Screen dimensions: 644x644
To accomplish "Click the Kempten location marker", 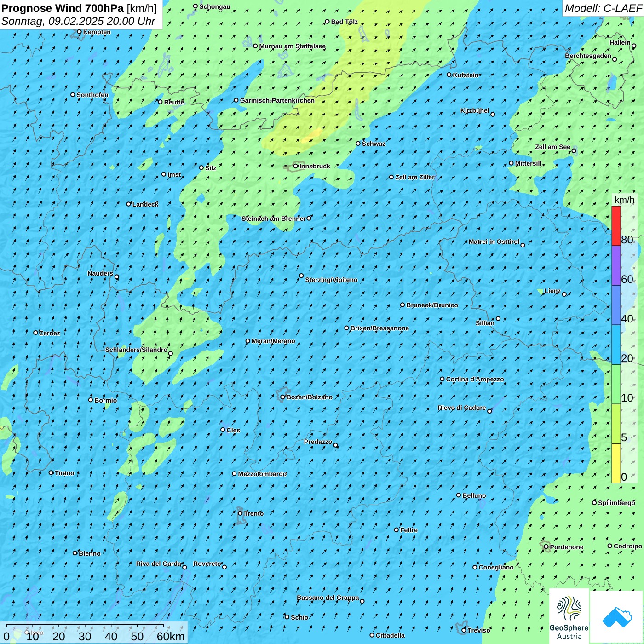I will tap(79, 32).
